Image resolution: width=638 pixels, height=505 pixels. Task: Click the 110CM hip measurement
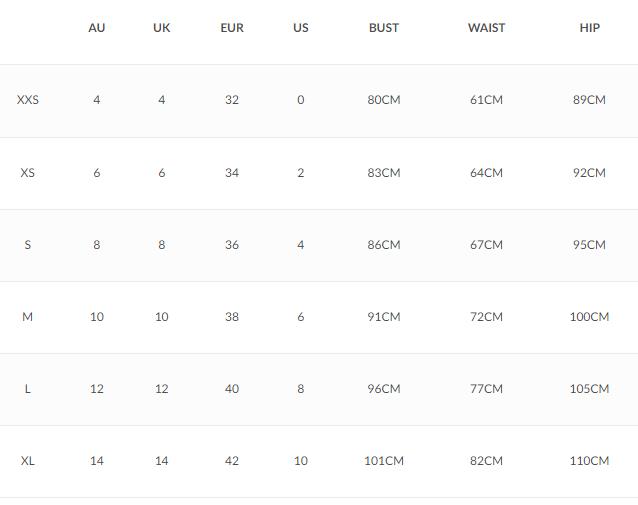click(589, 461)
